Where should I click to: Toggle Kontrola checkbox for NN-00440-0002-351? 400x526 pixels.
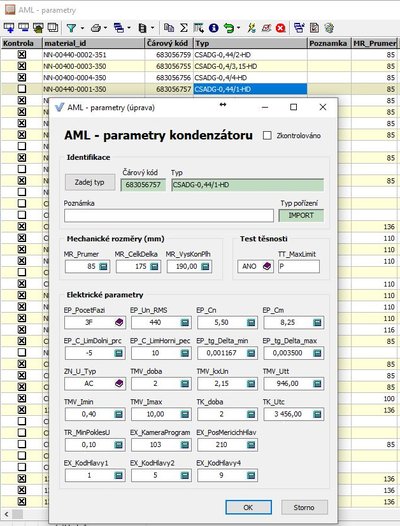[21, 55]
